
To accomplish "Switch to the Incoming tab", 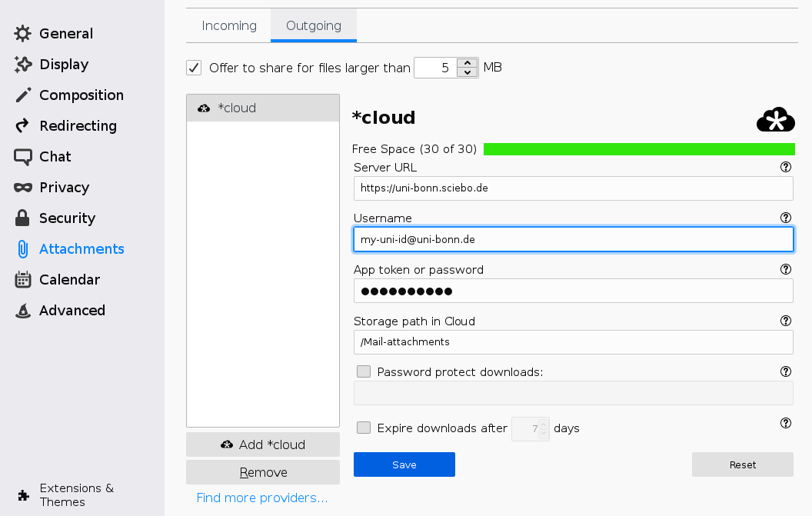I will click(x=228, y=25).
